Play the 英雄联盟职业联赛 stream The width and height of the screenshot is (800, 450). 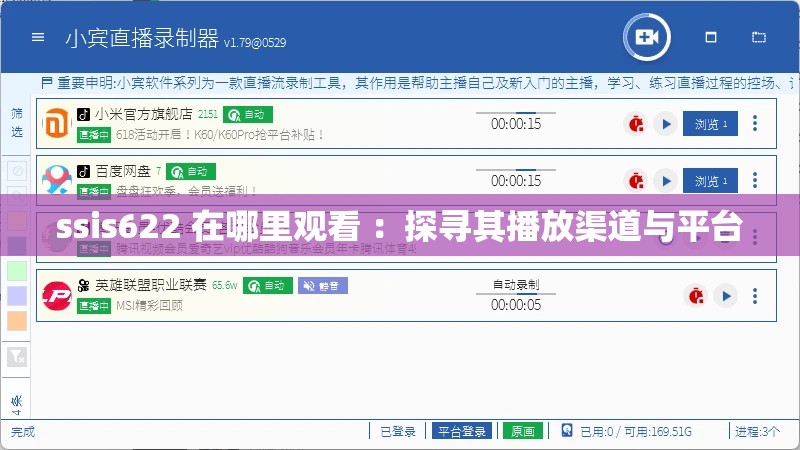[x=726, y=296]
